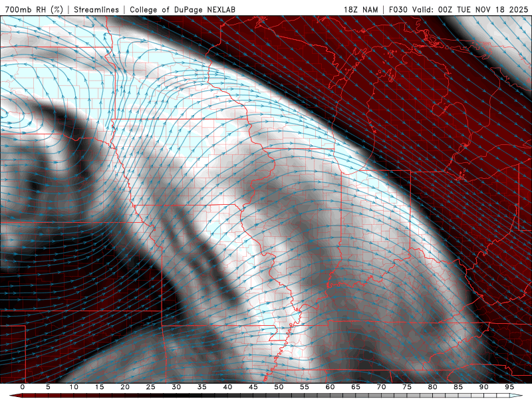Click the colorbar label "0"
The image size is (532, 399).
[x=23, y=387]
